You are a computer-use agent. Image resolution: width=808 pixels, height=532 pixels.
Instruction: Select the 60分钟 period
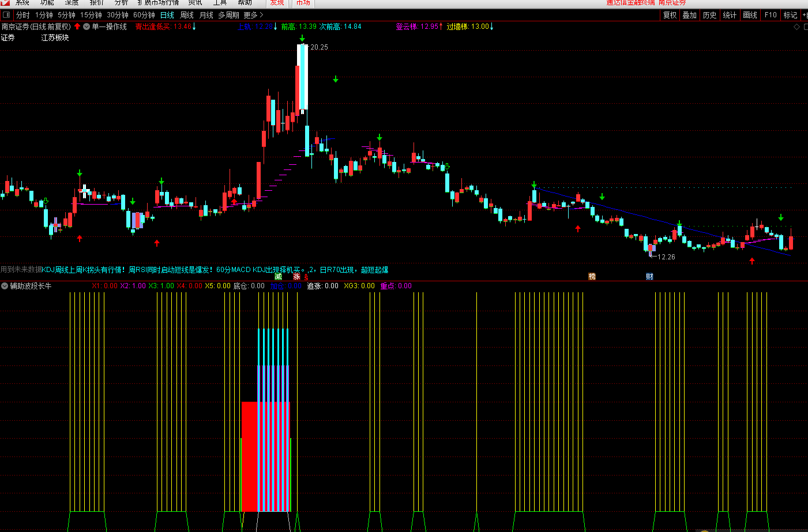(144, 15)
